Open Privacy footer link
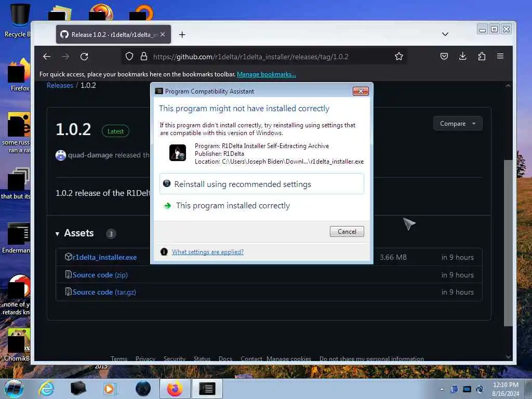This screenshot has height=399, width=532. coord(145,358)
